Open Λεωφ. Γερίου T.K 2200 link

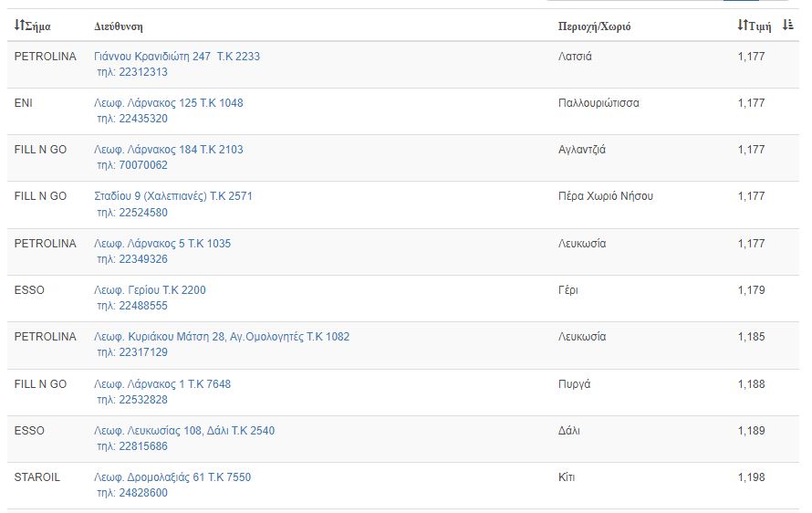pyautogui.click(x=150, y=290)
